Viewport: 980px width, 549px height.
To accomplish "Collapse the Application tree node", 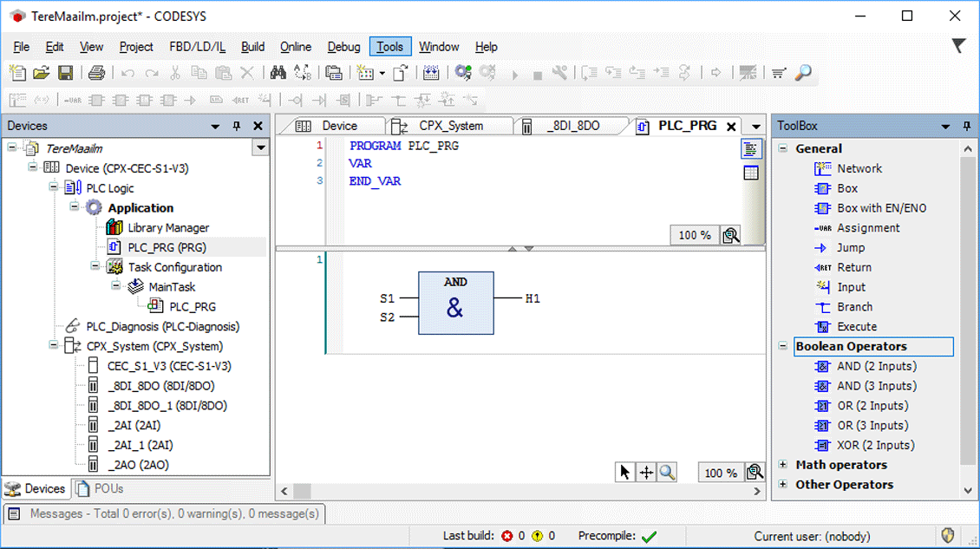I will pyautogui.click(x=75, y=206).
